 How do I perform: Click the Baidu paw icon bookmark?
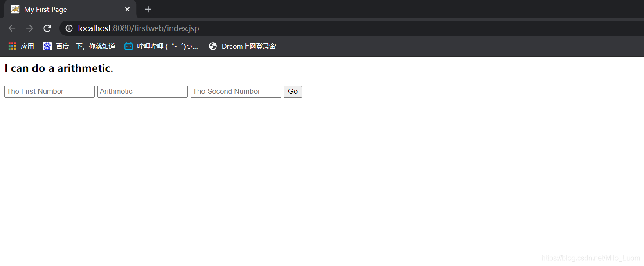pyautogui.click(x=47, y=46)
